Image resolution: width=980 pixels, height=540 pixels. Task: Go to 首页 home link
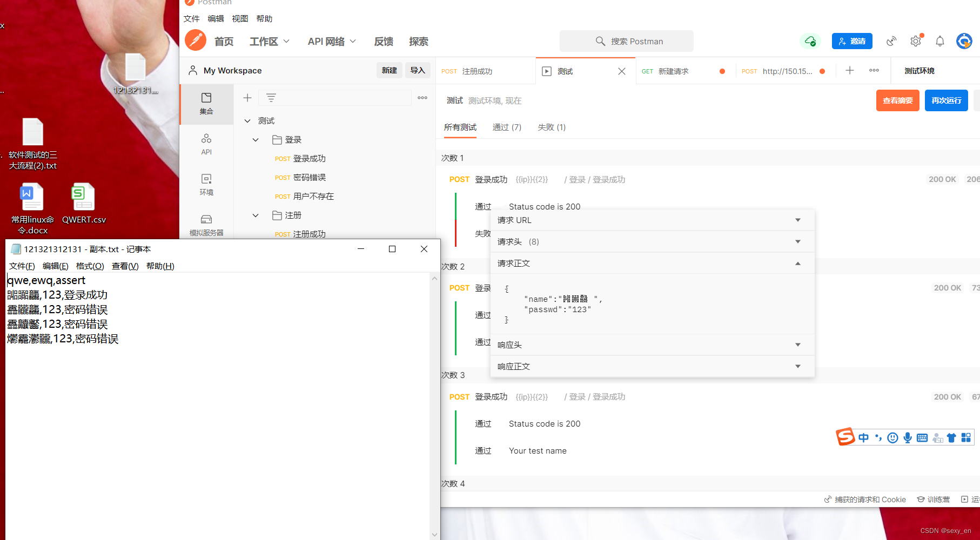point(224,42)
